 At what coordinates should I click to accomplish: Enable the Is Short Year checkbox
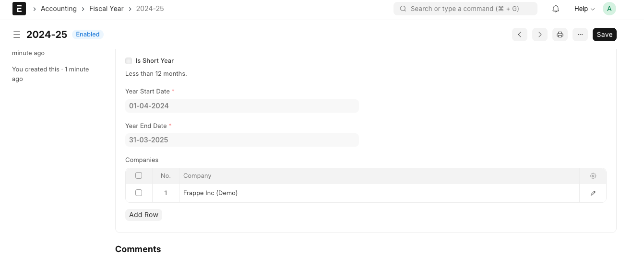click(129, 61)
